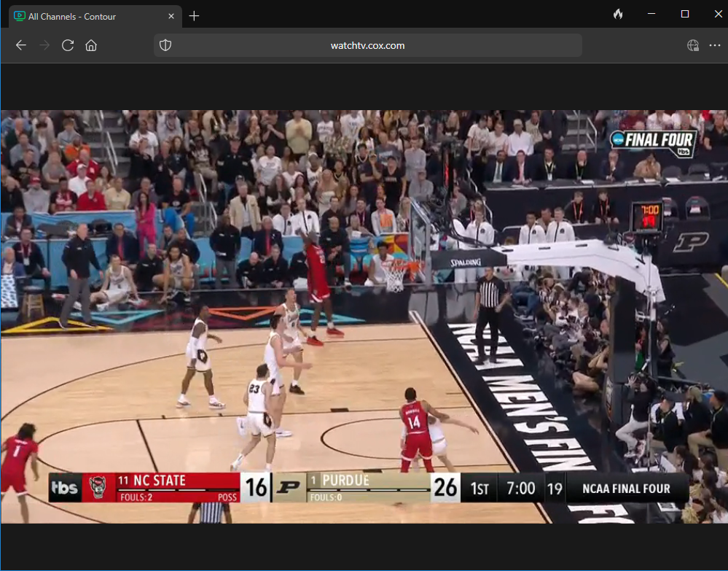Click the 19 shot clock value
This screenshot has width=728, height=571.
[x=555, y=489]
